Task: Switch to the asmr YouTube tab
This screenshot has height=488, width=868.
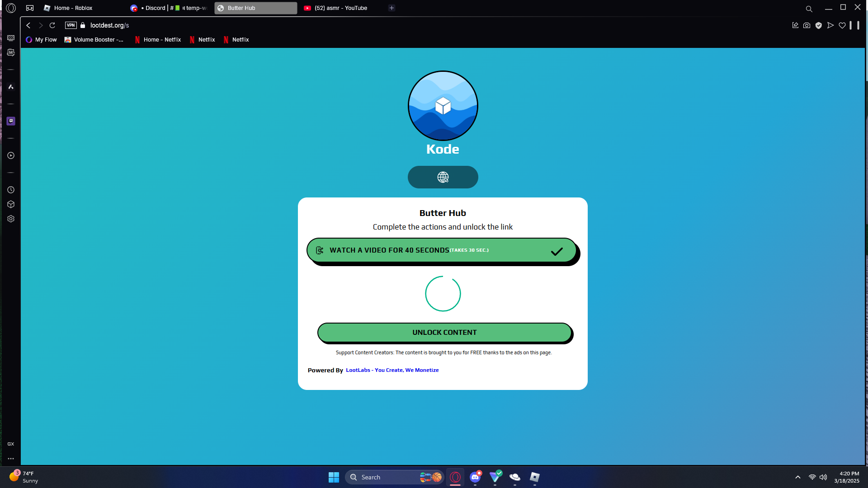Action: click(341, 8)
